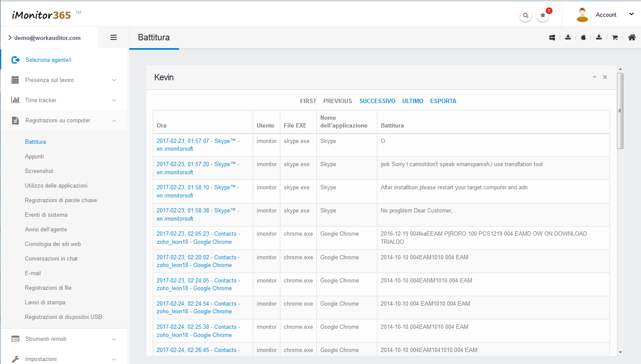Click download icon next to Windows logo
Image resolution: width=641 pixels, height=364 pixels.
(x=568, y=38)
